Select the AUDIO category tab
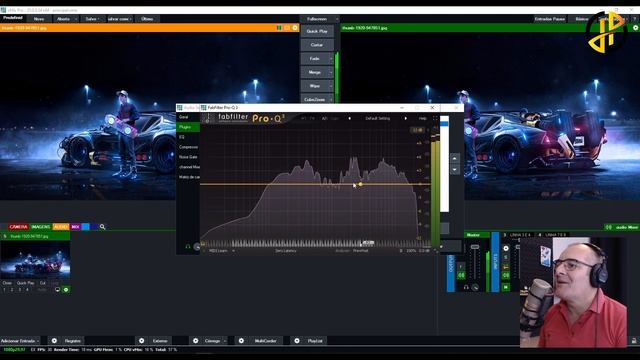This screenshot has width=640, height=360. coord(61,227)
